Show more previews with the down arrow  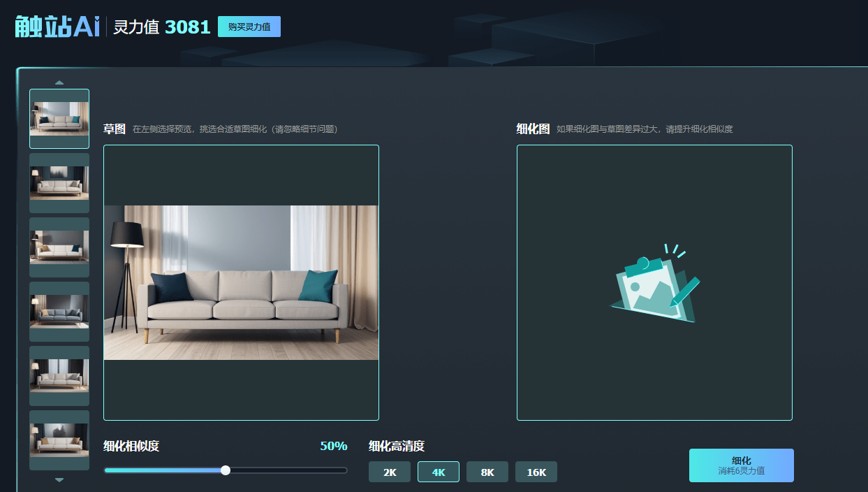click(x=59, y=480)
